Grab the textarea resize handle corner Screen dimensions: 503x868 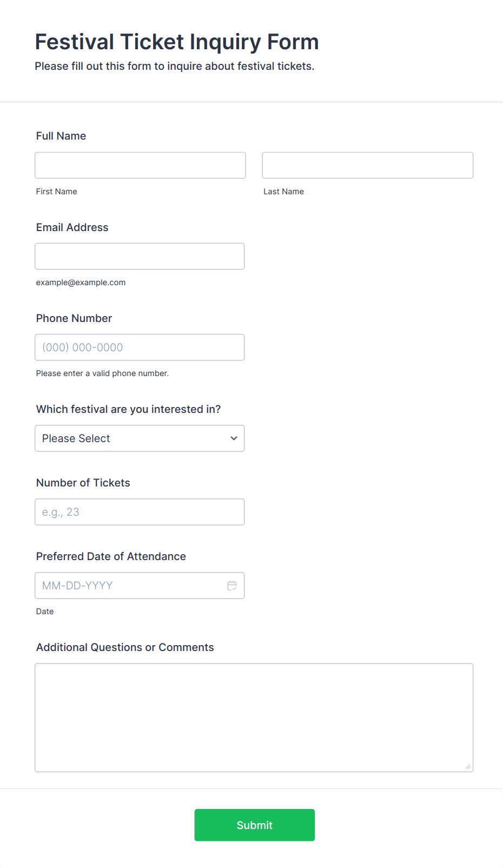(x=468, y=766)
